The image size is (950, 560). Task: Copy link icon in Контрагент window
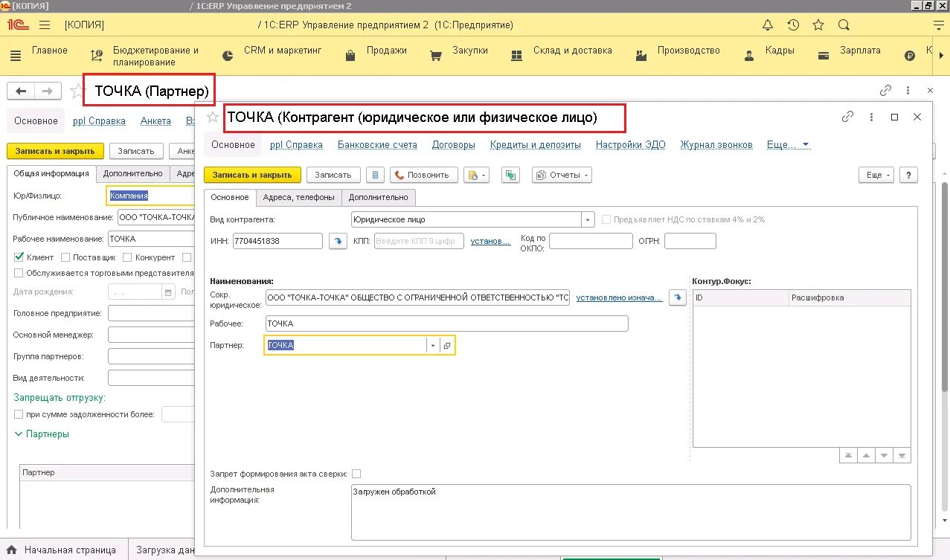pyautogui.click(x=847, y=117)
